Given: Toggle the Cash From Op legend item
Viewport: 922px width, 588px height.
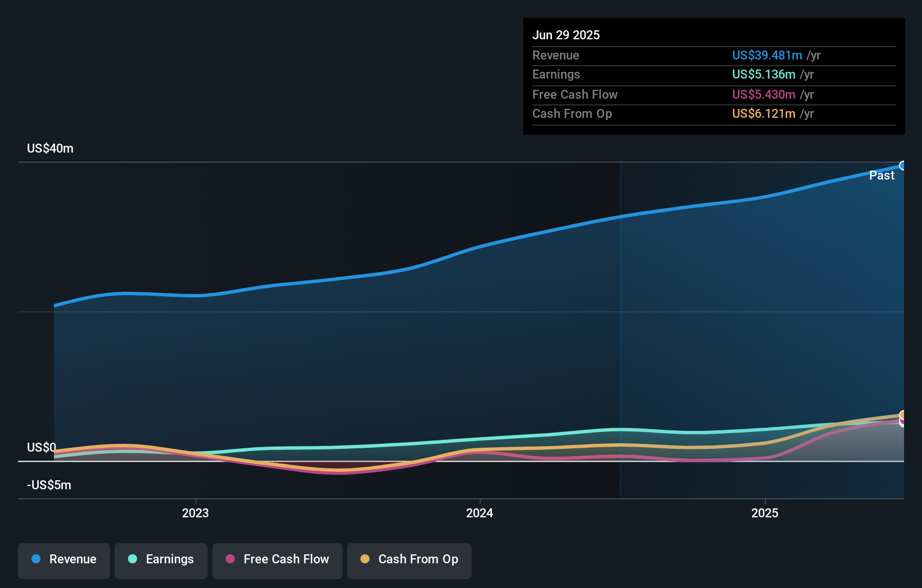Looking at the screenshot, I should pos(409,560).
